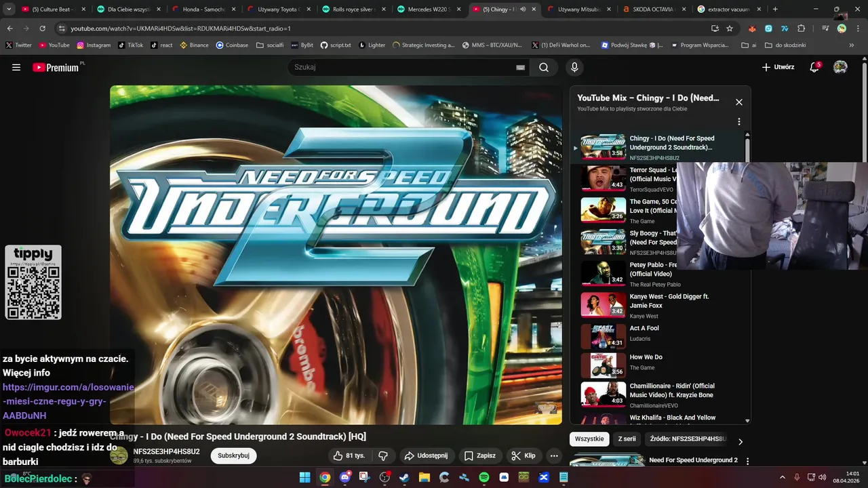
Task: Open playlist panel three-dot options menu
Action: (739, 122)
